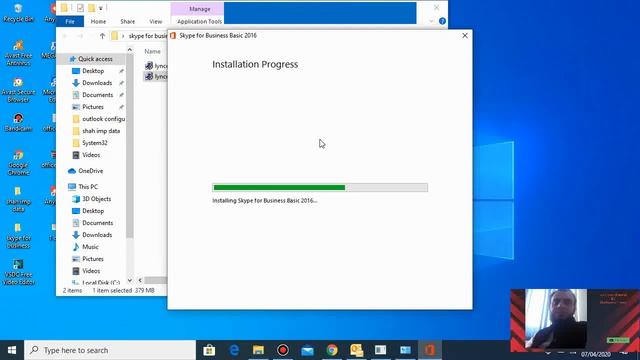Click the Bandicam record icon in taskbar
This screenshot has width=640, height=360.
[x=283, y=350]
